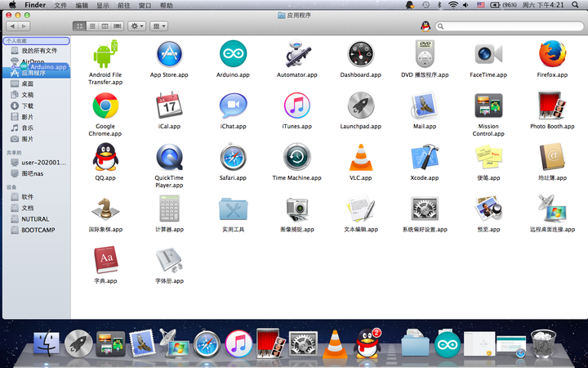This screenshot has height=368, width=588.
Task: Click the FaceTime.app camera icon
Action: (x=488, y=55)
